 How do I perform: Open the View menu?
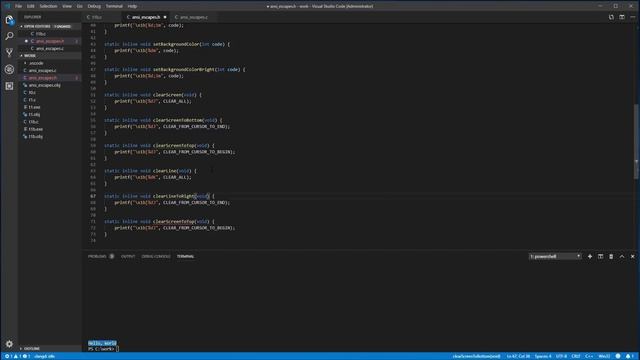click(67, 6)
